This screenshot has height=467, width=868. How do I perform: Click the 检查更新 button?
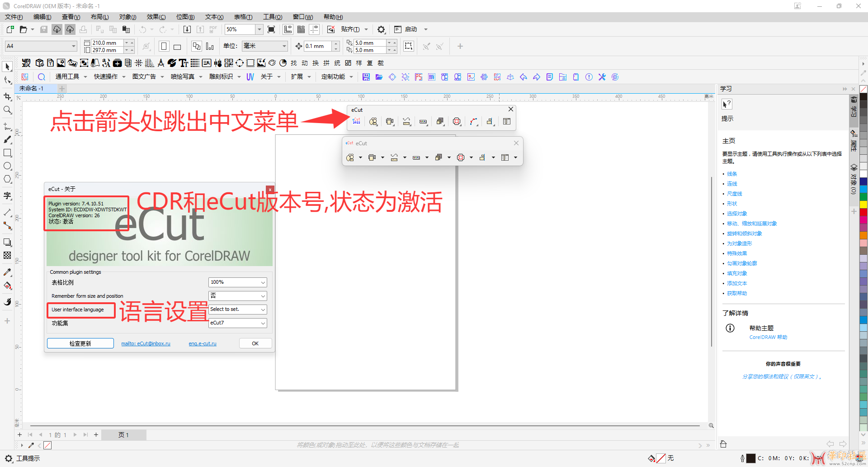tap(80, 343)
